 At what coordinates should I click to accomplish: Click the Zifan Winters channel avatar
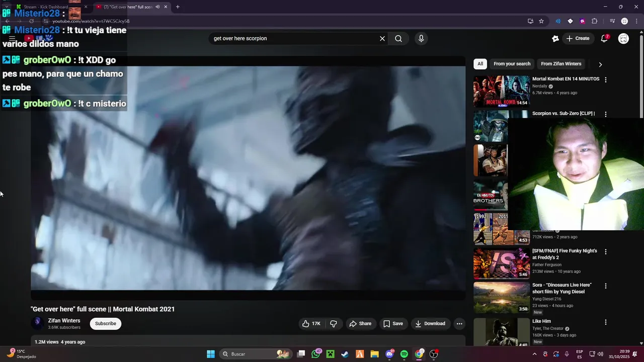coord(37,323)
